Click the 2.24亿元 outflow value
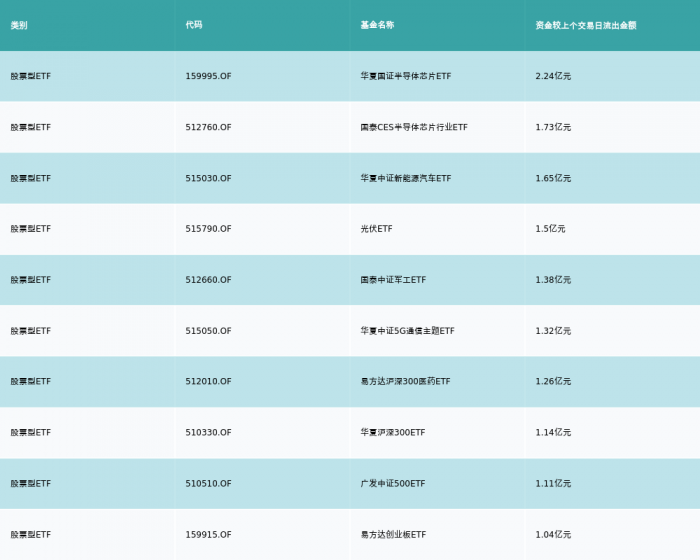 [x=553, y=76]
